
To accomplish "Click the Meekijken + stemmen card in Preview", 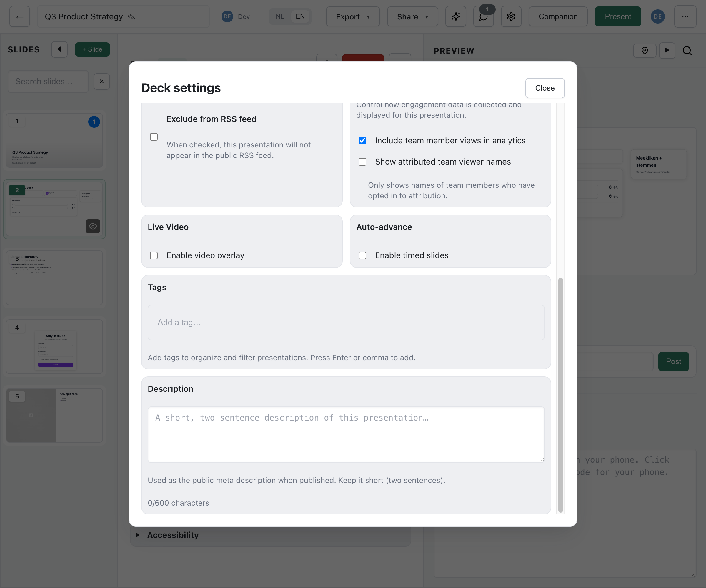I will tap(659, 164).
